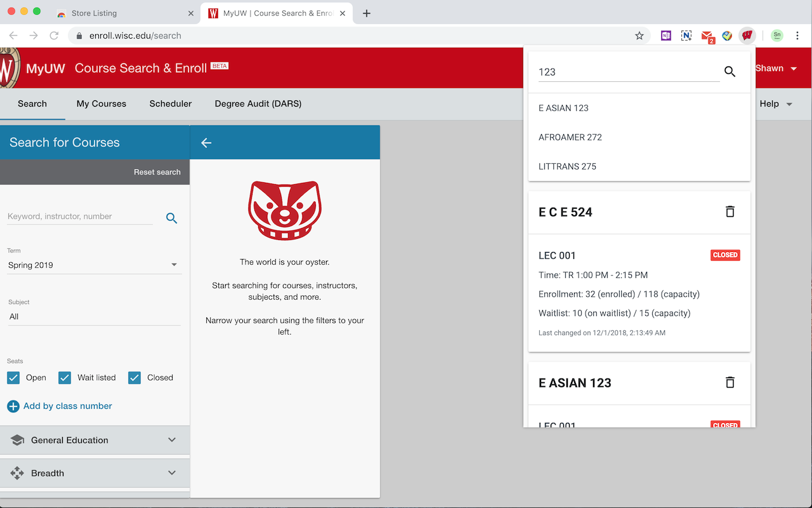Click the Add by class number link

[68, 406]
